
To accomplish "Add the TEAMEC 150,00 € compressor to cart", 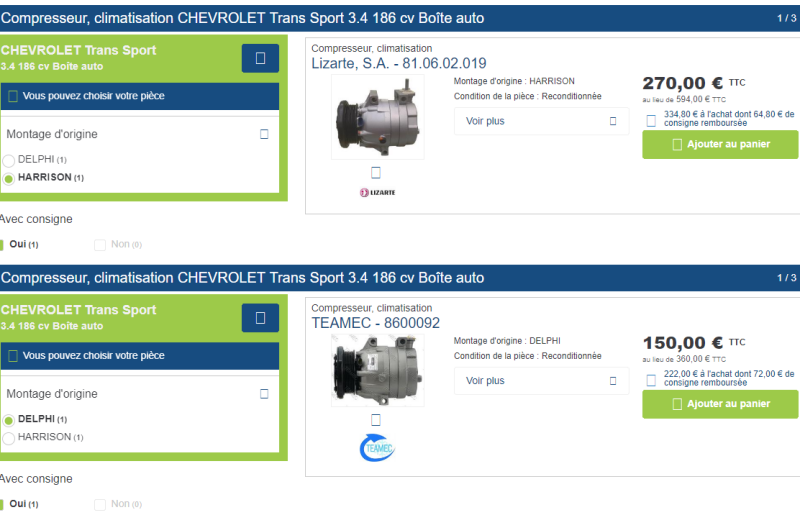I will [720, 404].
